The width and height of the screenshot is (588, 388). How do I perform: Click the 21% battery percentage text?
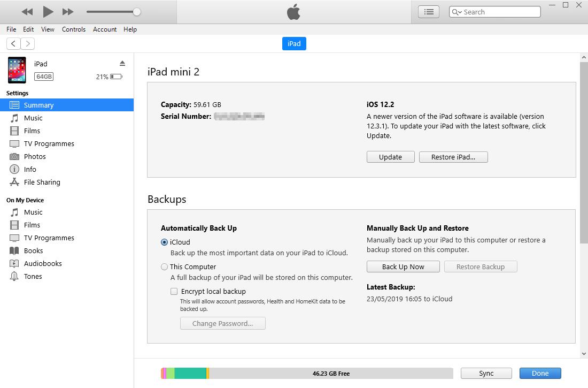(x=102, y=77)
